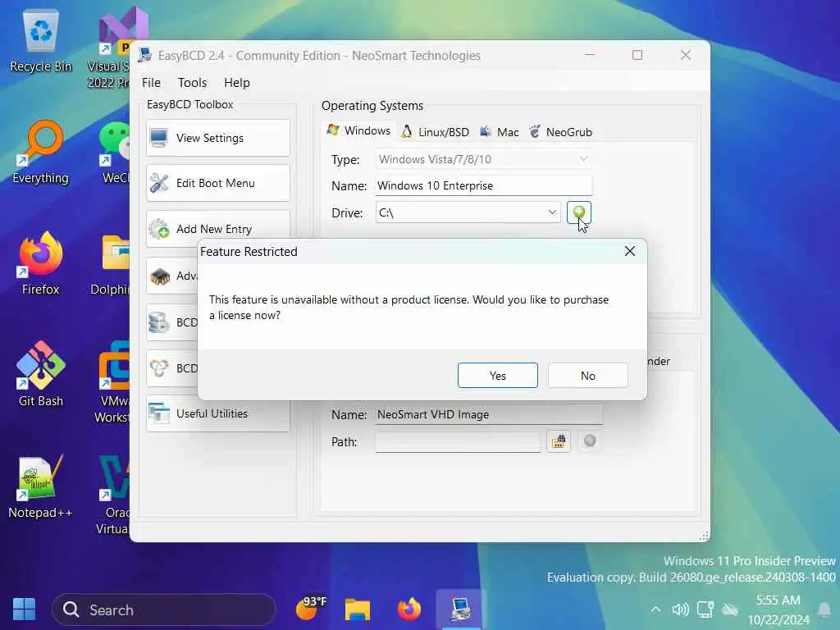Viewport: 840px width, 630px height.
Task: Open the notifications bell icon
Action: coord(824,609)
